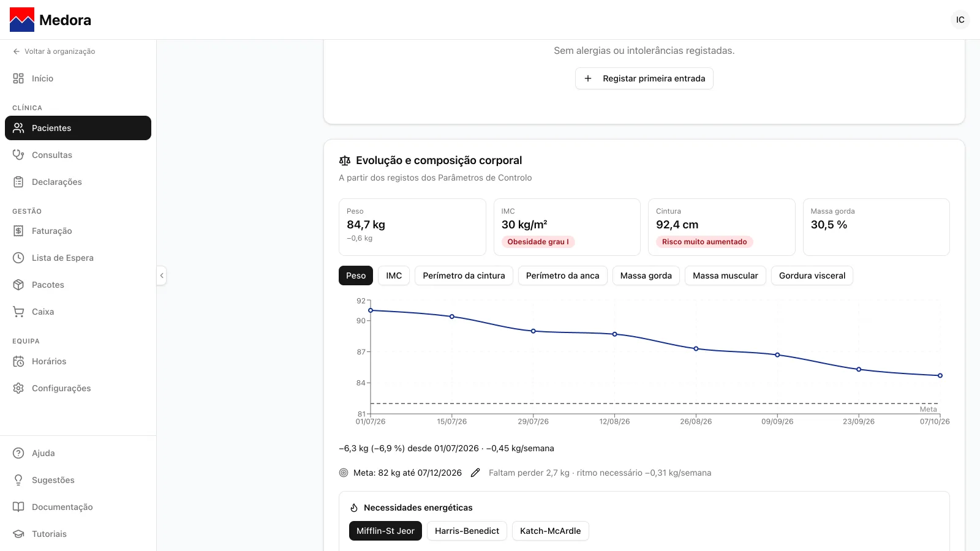Click the Ajuda question mark icon
The height and width of the screenshot is (551, 980).
[18, 453]
